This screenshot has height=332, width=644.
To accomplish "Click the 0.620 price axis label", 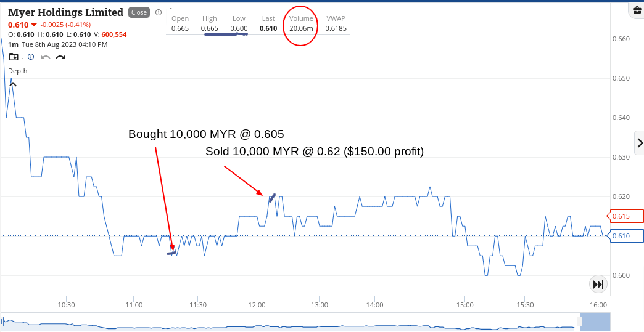I will (621, 196).
